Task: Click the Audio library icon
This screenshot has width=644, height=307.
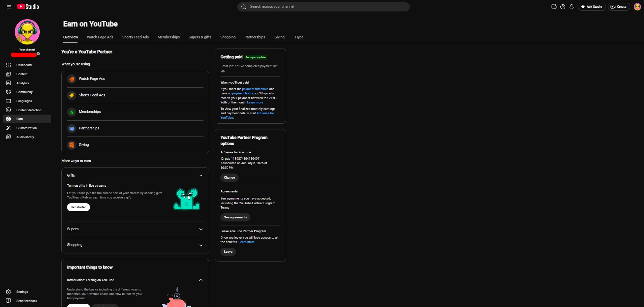Action: click(8, 137)
